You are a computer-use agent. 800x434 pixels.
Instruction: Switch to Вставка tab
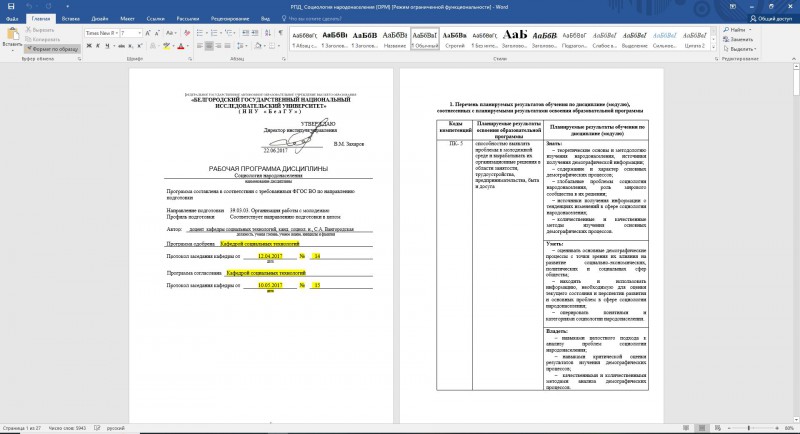click(x=70, y=19)
